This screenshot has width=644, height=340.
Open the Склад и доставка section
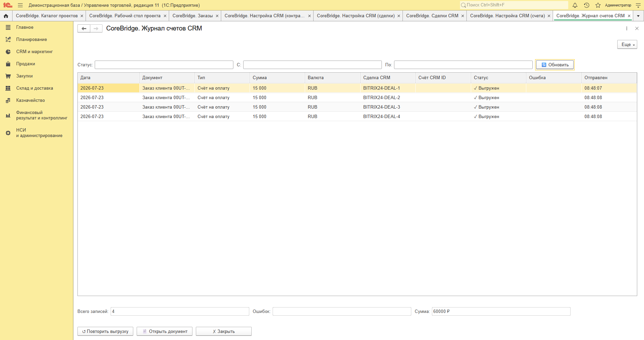click(x=37, y=88)
